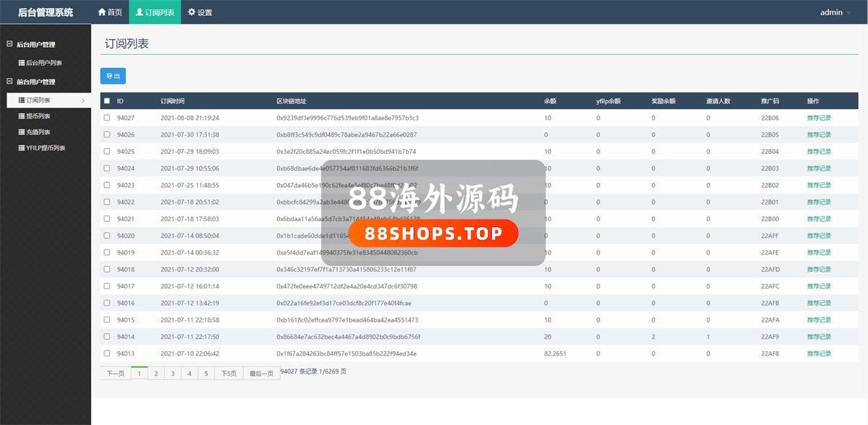Click the user icon on 订阅列表 tab
The image size is (868, 425).
(139, 12)
